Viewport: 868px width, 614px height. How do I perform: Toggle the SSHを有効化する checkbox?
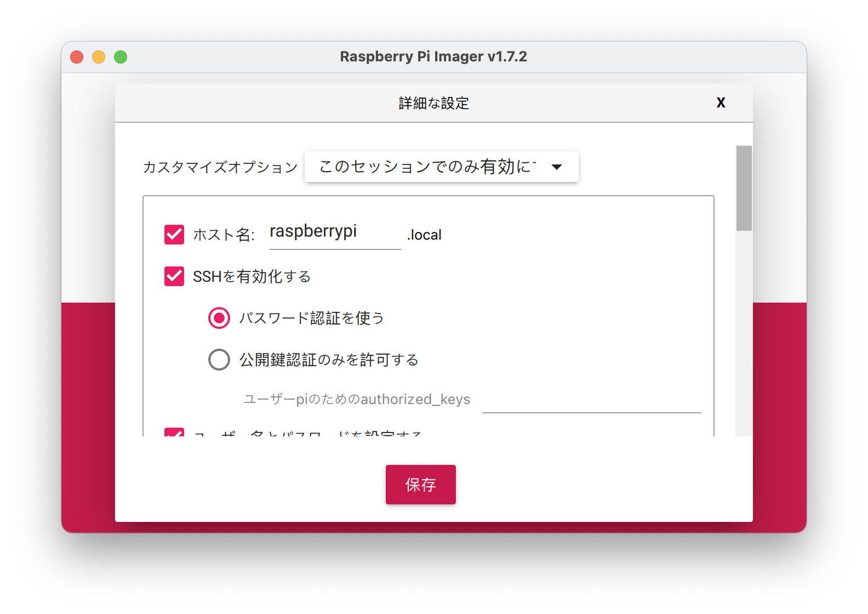[174, 276]
